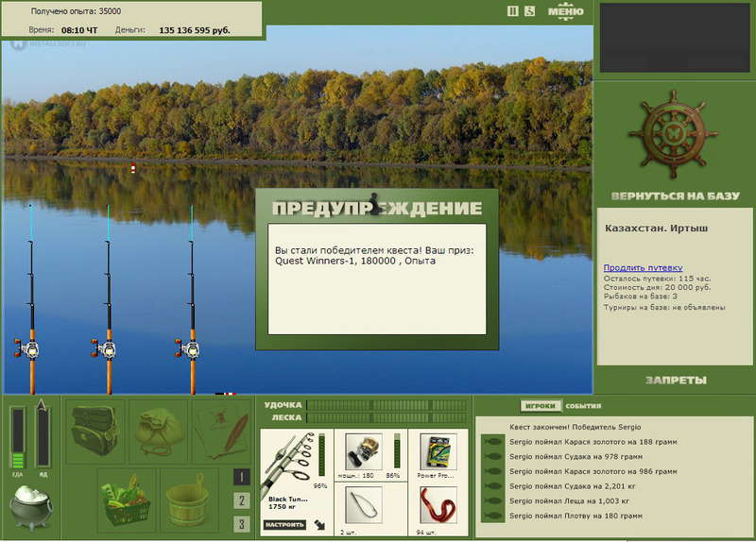Switch to the ИГРОКИ tab
The width and height of the screenshot is (756, 542).
click(x=540, y=406)
